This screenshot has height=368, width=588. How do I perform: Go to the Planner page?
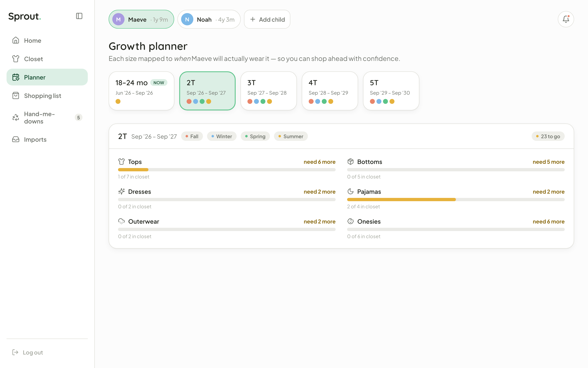click(x=47, y=77)
